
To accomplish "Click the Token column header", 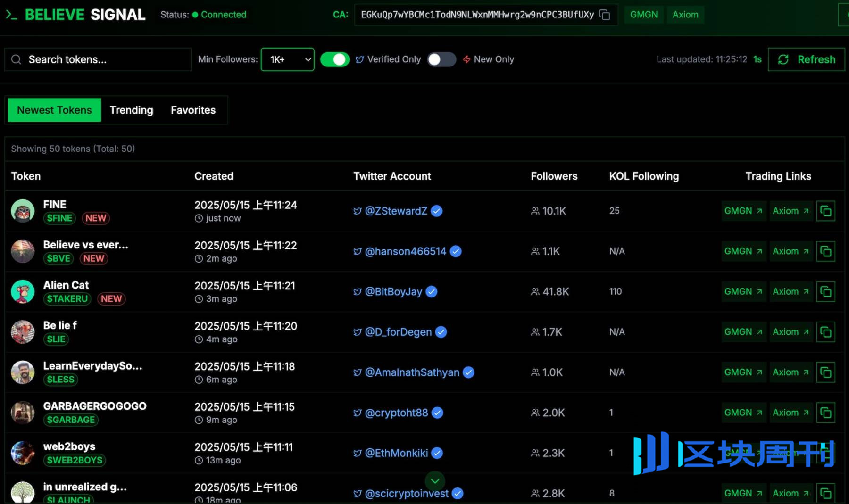I will tap(25, 176).
